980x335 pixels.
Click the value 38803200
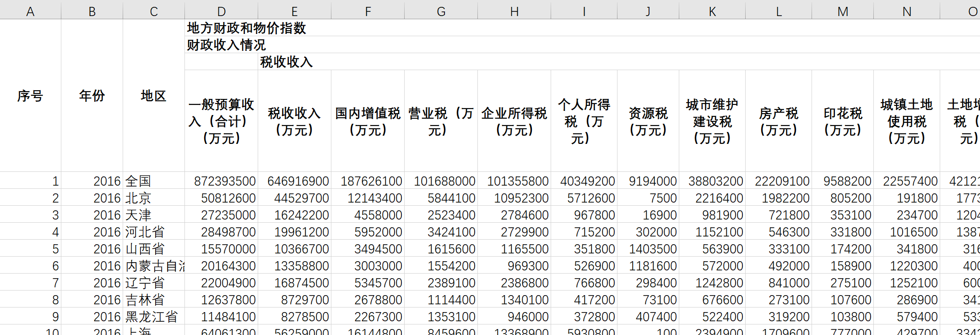(x=716, y=181)
